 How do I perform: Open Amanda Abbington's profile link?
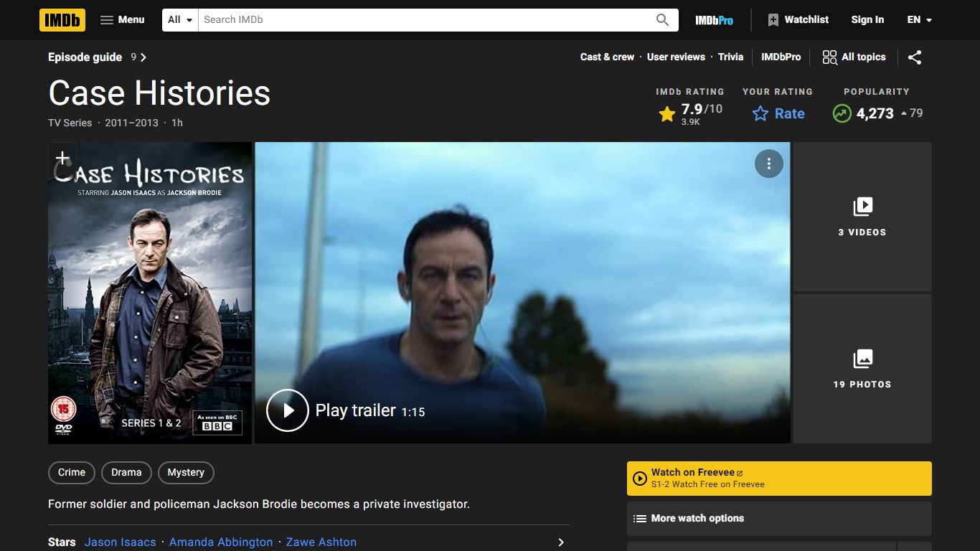click(x=221, y=542)
